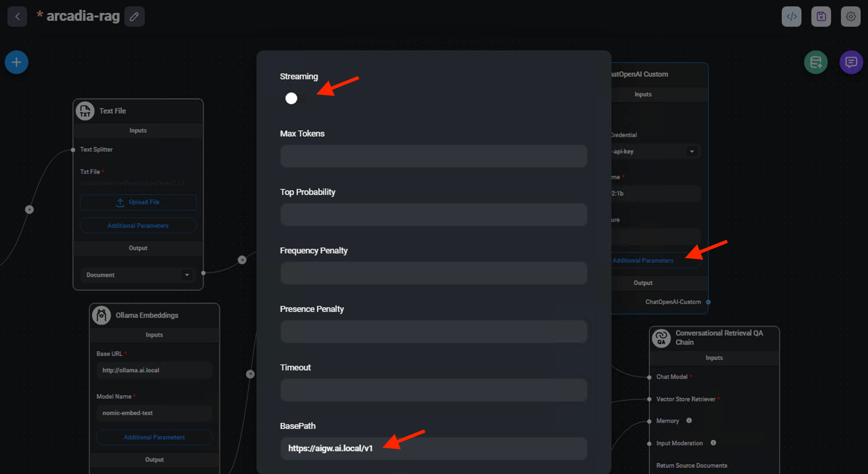Viewport: 868px width, 474px height.
Task: Toggle the Streaming switch
Action: [x=295, y=98]
